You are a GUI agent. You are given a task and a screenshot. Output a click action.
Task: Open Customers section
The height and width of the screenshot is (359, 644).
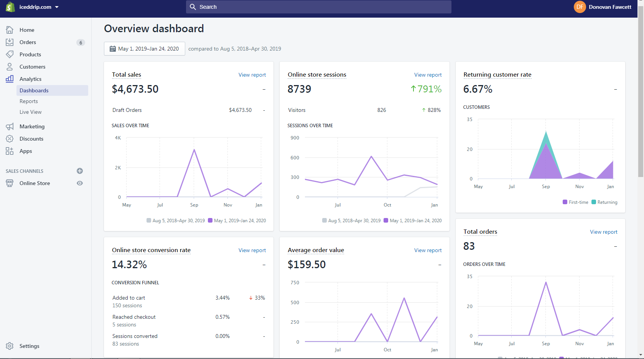(32, 67)
